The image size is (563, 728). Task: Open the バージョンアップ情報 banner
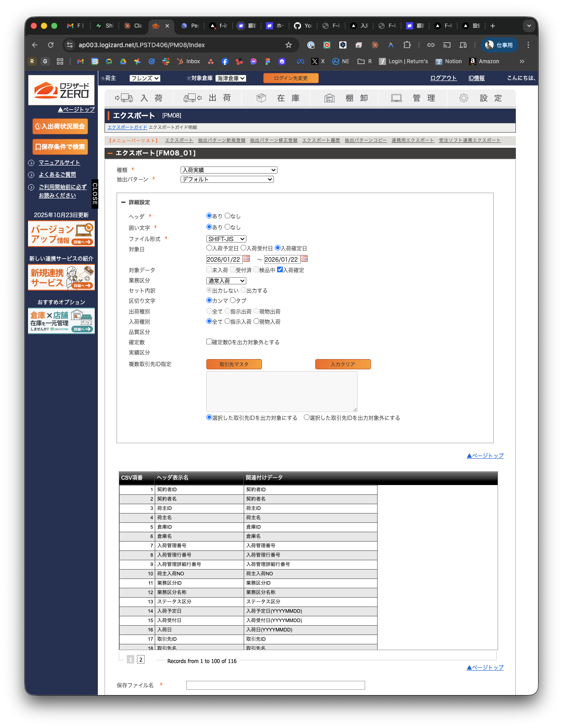click(x=61, y=234)
